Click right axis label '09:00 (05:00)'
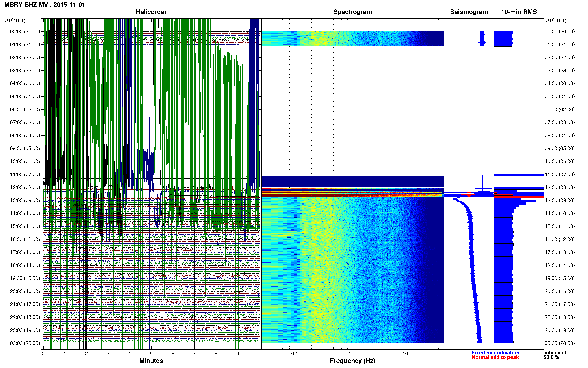This screenshot has width=588, height=368. point(560,148)
